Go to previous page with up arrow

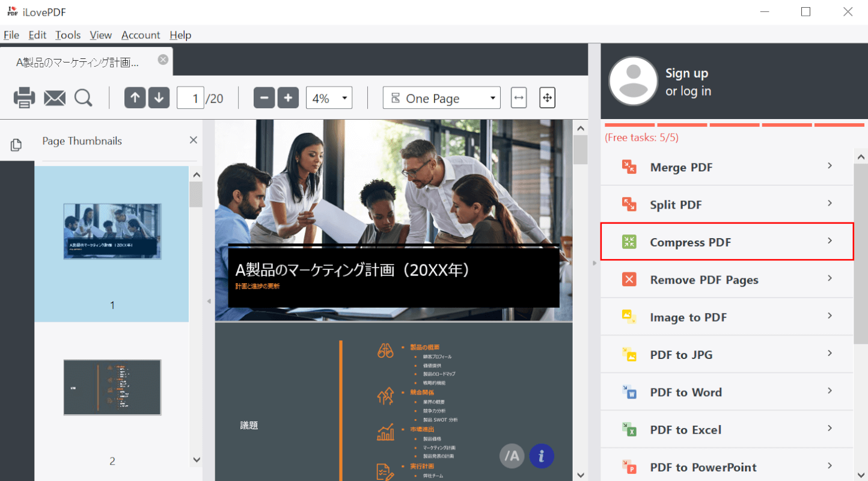click(x=135, y=98)
